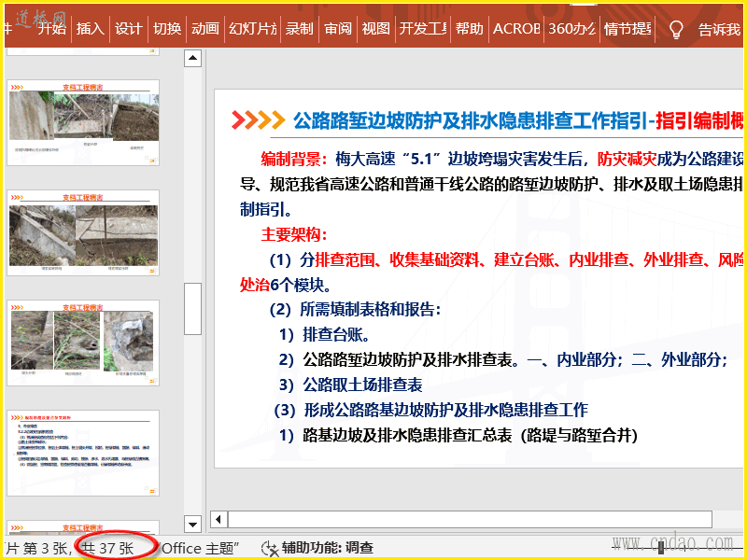The image size is (747, 560).
Task: Click the slide area horizontal scrollbar track
Action: pos(470,519)
